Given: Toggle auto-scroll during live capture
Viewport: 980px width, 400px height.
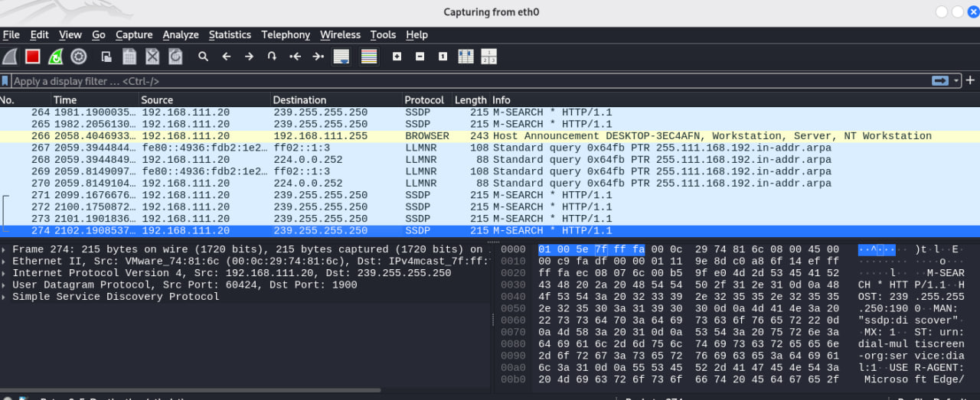Looking at the screenshot, I should pos(341,57).
